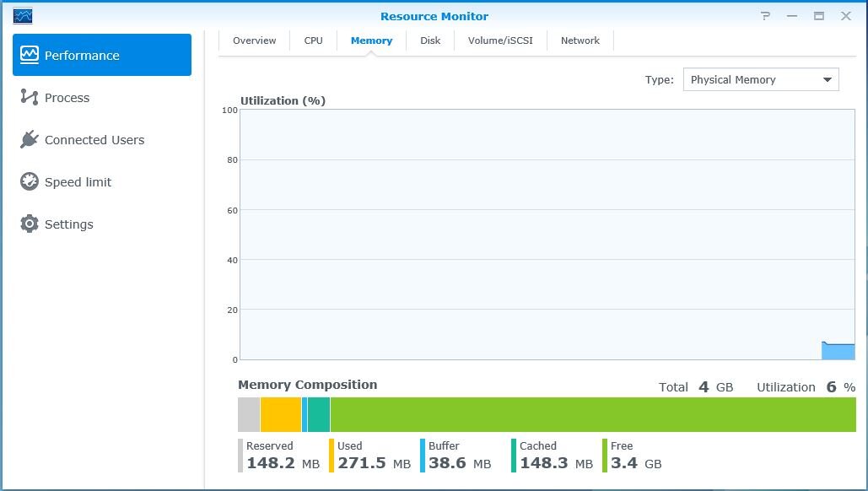Image resolution: width=868 pixels, height=491 pixels.
Task: Click the gray Reserved memory bar segment
Action: (249, 415)
